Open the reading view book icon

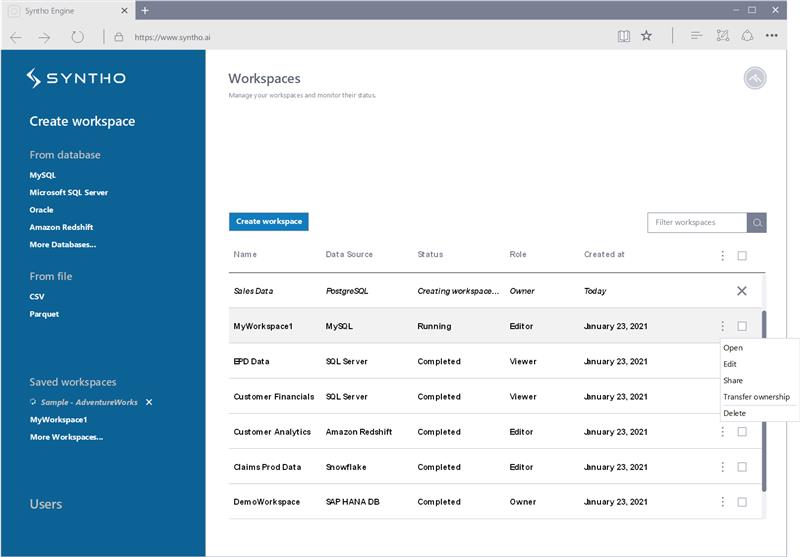[623, 36]
